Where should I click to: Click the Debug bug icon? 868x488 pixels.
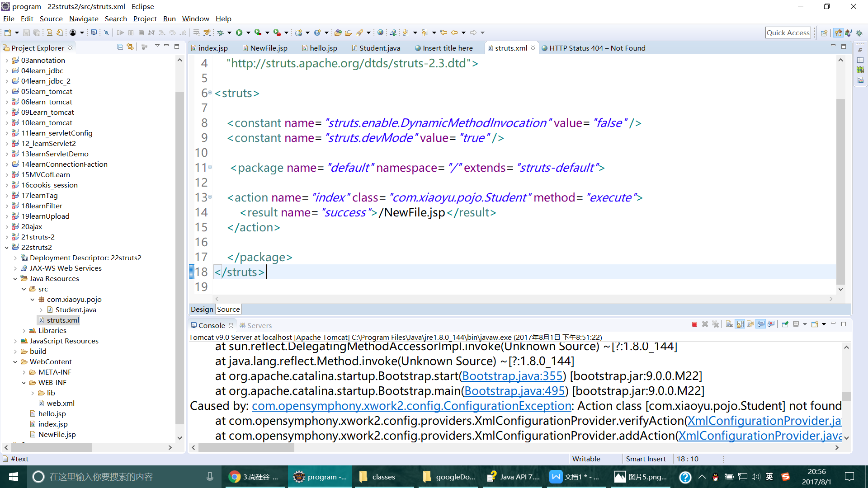pos(221,33)
